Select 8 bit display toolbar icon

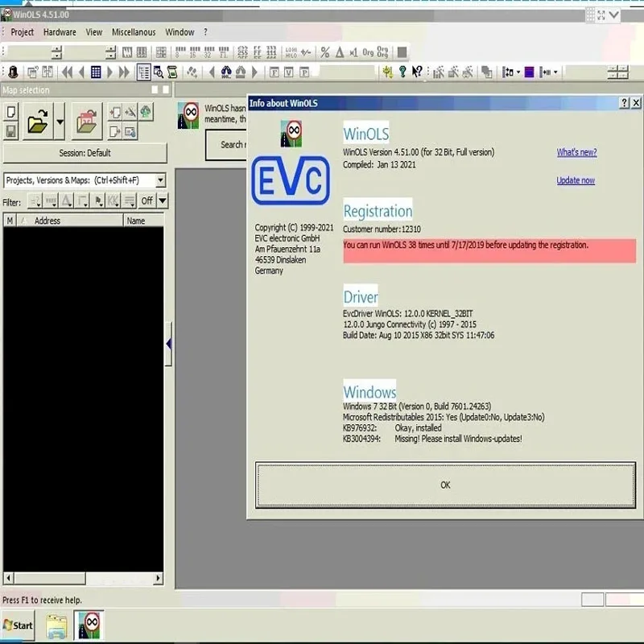click(x=180, y=52)
